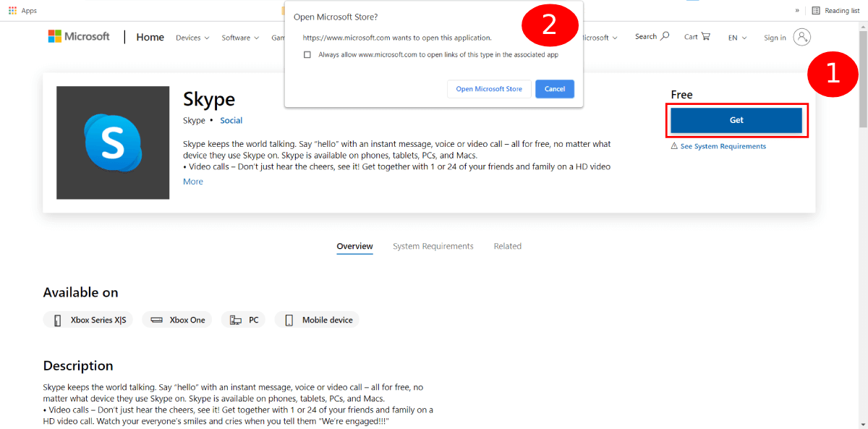Click the Open Microsoft Store button
This screenshot has height=429, width=868.
click(x=489, y=89)
